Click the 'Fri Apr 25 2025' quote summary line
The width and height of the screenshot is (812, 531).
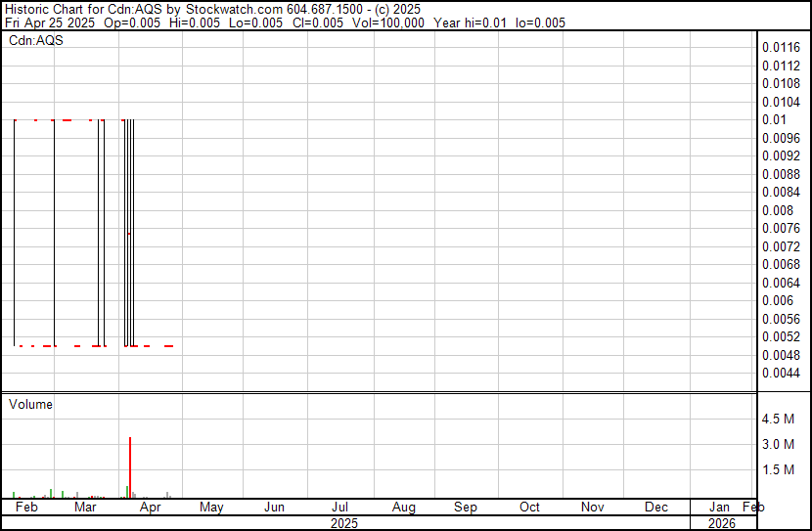coord(285,22)
